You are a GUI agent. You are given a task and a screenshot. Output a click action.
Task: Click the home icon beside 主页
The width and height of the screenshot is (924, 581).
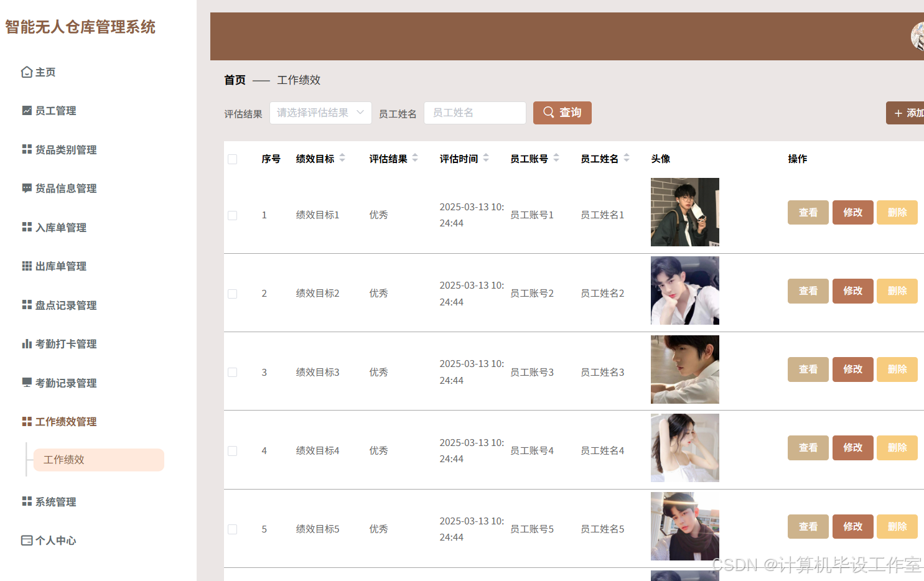point(27,72)
